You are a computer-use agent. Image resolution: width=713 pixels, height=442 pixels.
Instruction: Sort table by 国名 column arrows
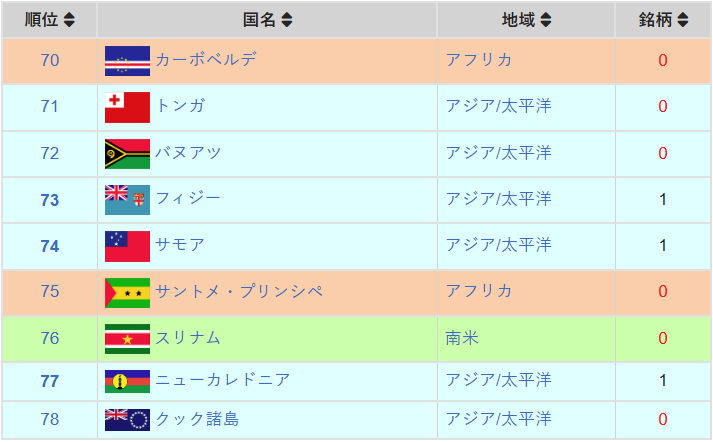287,20
